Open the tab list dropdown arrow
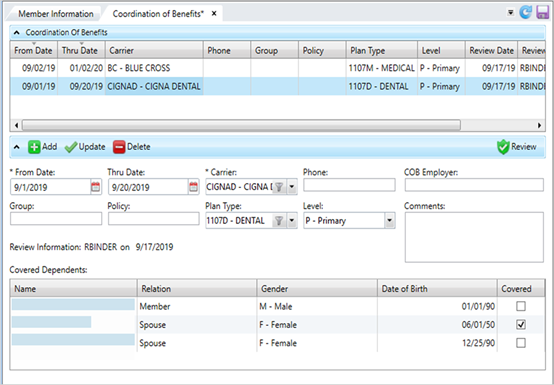Viewport: 554px width, 385px height. (511, 13)
